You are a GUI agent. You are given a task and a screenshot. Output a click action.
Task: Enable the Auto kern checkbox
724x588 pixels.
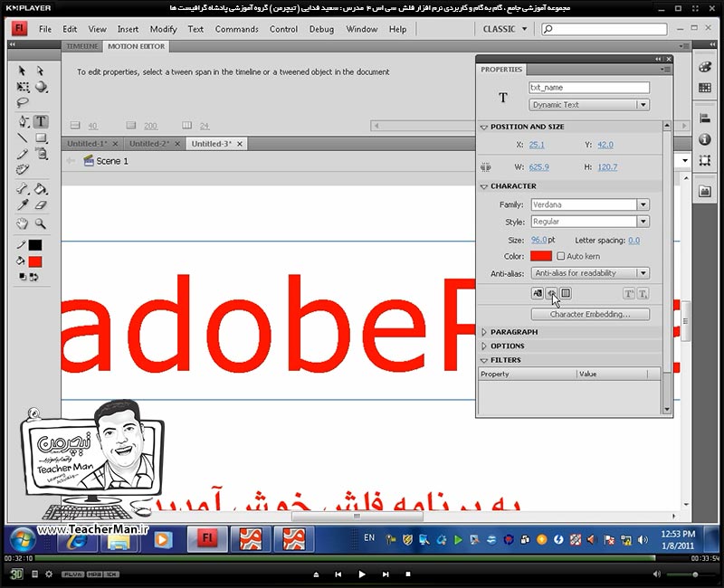click(560, 256)
